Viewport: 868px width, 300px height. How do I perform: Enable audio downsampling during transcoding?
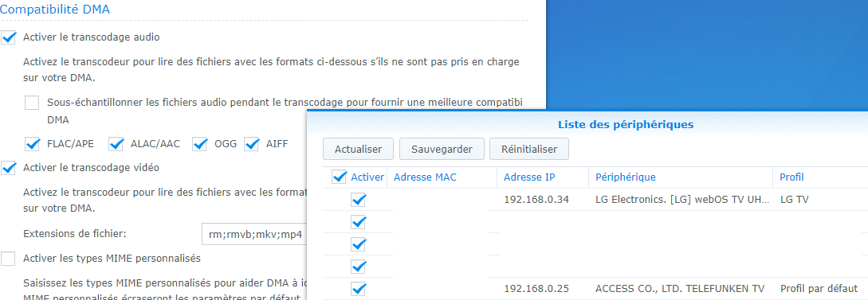(x=32, y=102)
